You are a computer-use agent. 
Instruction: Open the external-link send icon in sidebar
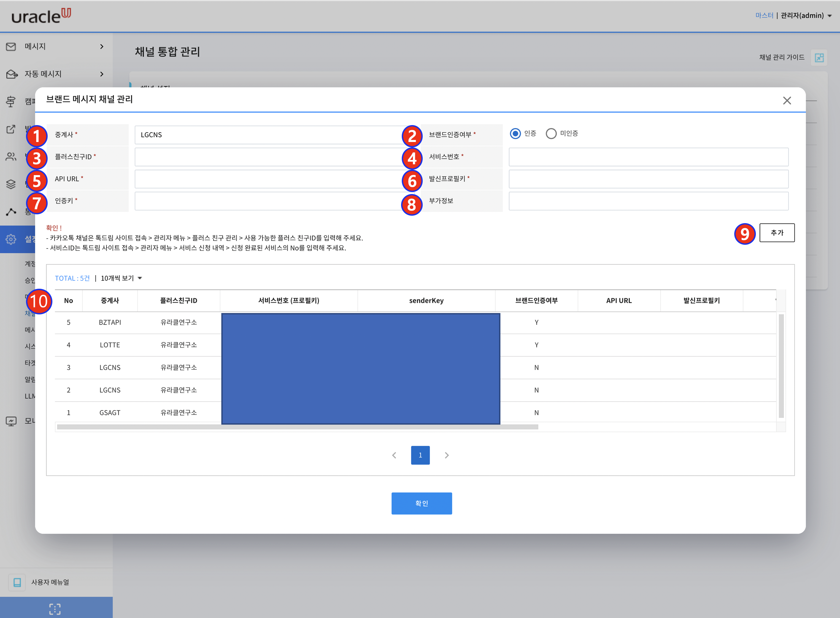tap(11, 129)
